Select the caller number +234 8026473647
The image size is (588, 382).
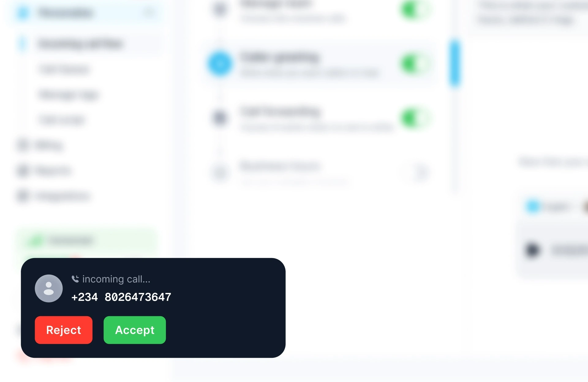click(x=121, y=297)
